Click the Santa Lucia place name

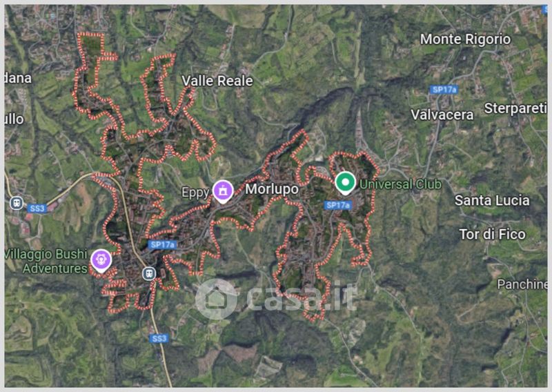click(x=492, y=200)
